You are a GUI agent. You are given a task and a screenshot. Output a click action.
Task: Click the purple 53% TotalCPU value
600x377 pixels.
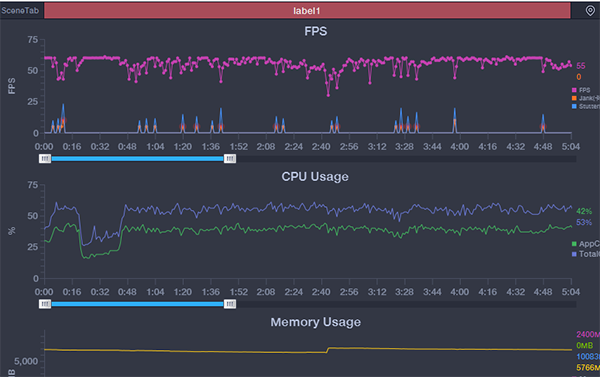[584, 222]
